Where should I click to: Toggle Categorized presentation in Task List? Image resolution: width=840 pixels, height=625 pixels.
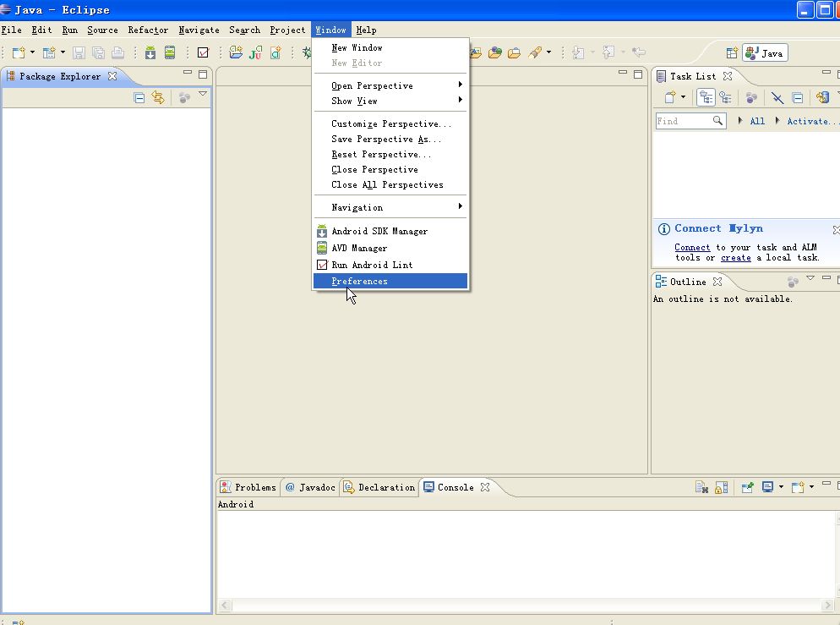(706, 97)
